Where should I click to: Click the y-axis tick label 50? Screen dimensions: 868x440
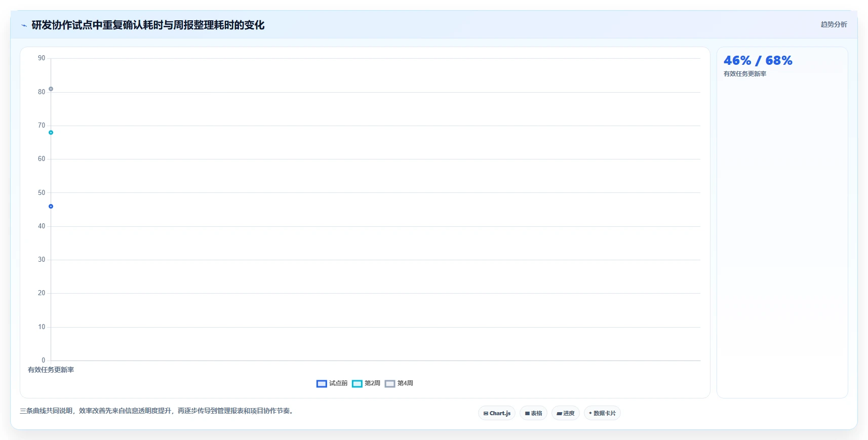pyautogui.click(x=42, y=192)
